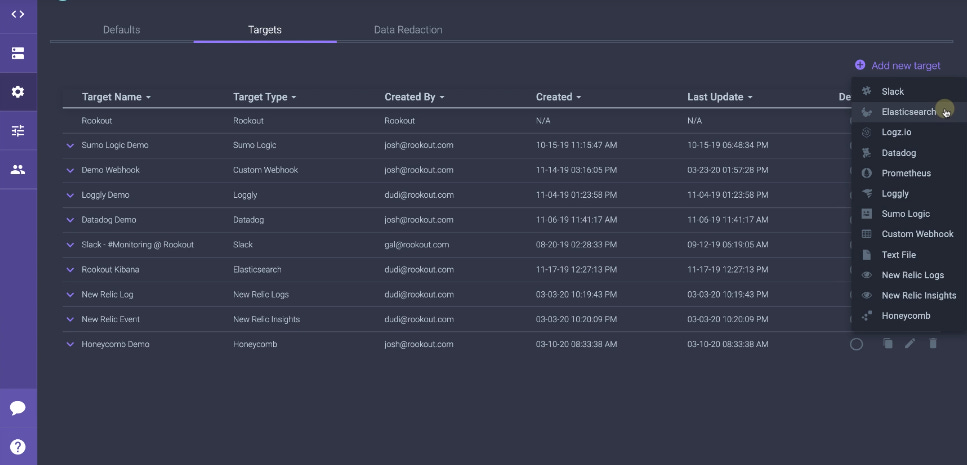967x465 pixels.
Task: Click the Prometheus icon in the dropdown
Action: pos(866,173)
